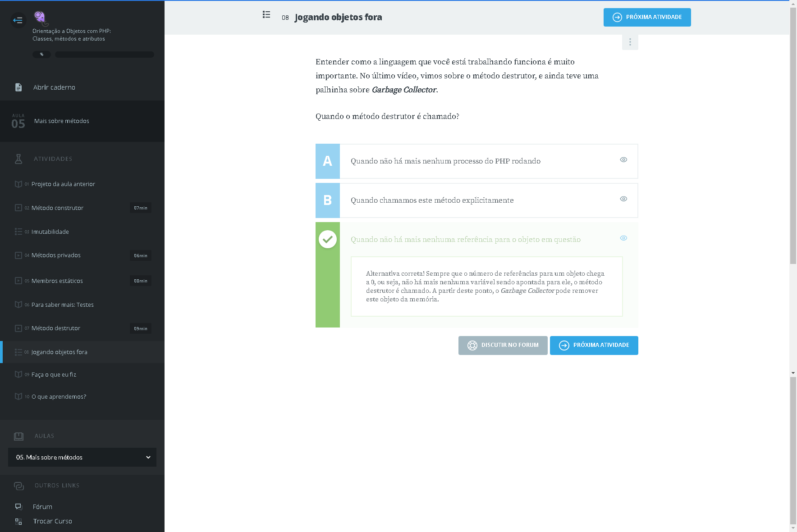Open the three-dot options menu
Screen dimensions: 797x532
tap(630, 42)
